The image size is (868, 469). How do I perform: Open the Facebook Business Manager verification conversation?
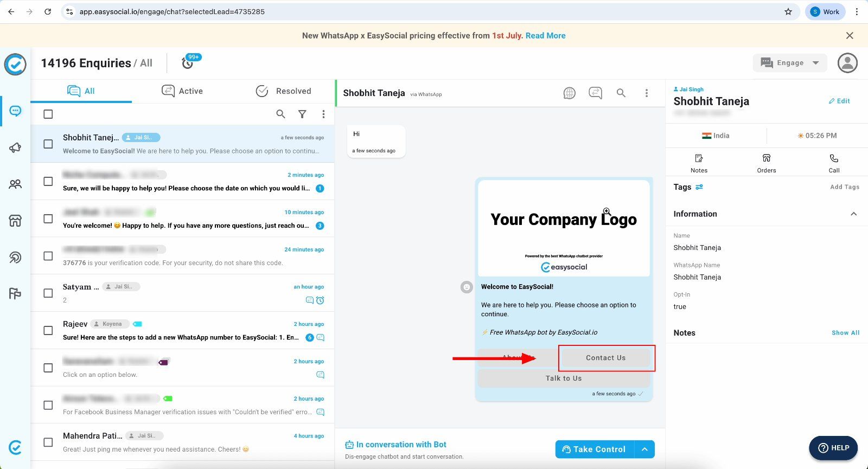pos(182,405)
